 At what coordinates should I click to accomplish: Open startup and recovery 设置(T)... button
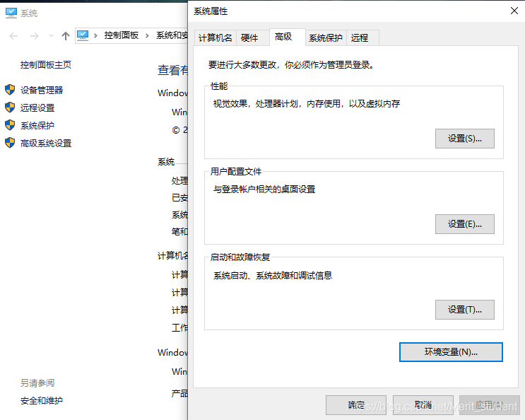point(465,310)
